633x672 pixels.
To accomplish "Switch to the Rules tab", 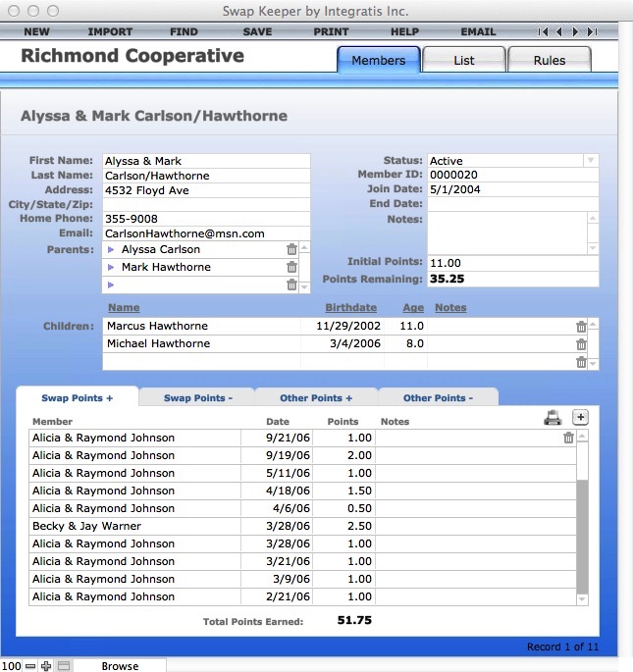I will 549,60.
